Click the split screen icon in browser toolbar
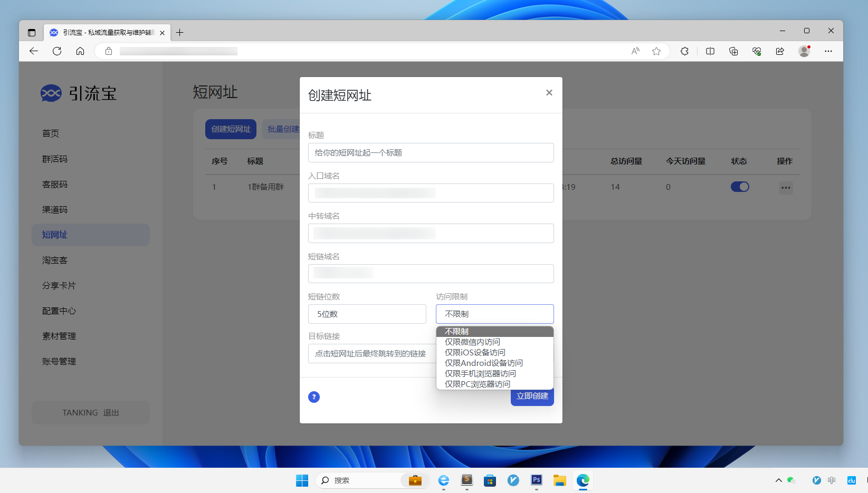The height and width of the screenshot is (493, 868). click(710, 51)
